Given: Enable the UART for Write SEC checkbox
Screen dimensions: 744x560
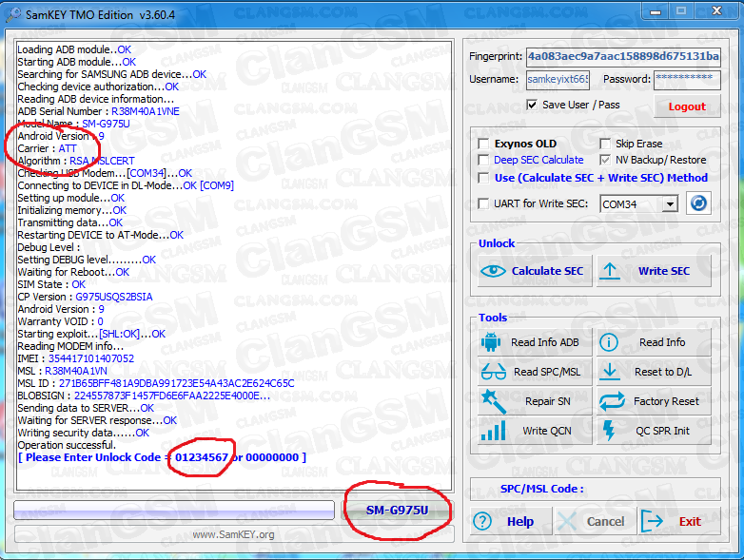Looking at the screenshot, I should tap(483, 203).
